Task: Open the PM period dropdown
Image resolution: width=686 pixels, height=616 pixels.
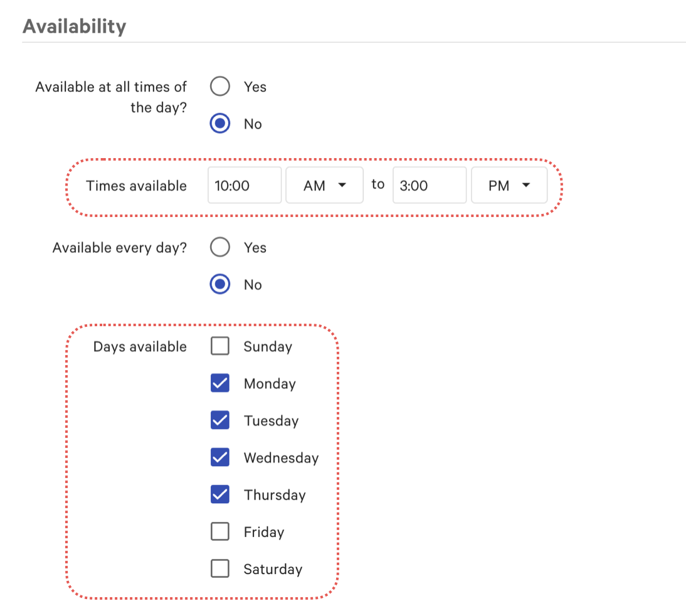Action: 509,184
